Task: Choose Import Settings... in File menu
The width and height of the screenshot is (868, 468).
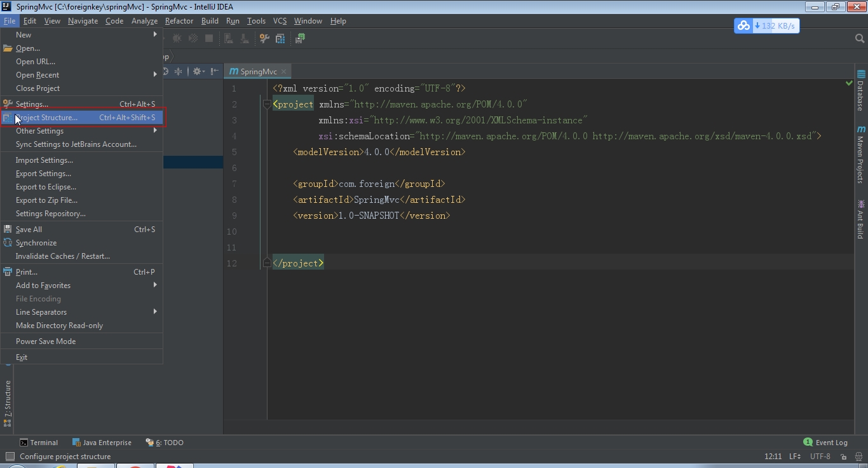Action: coord(81,160)
